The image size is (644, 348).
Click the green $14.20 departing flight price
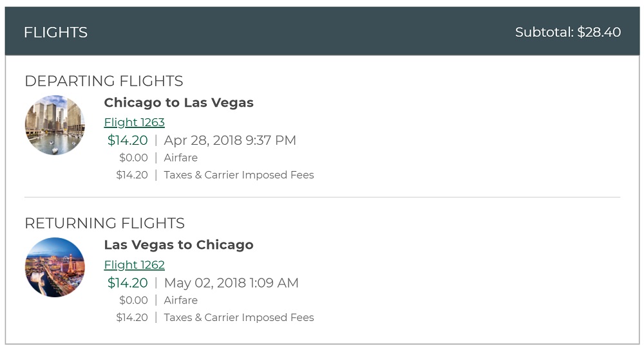point(128,140)
